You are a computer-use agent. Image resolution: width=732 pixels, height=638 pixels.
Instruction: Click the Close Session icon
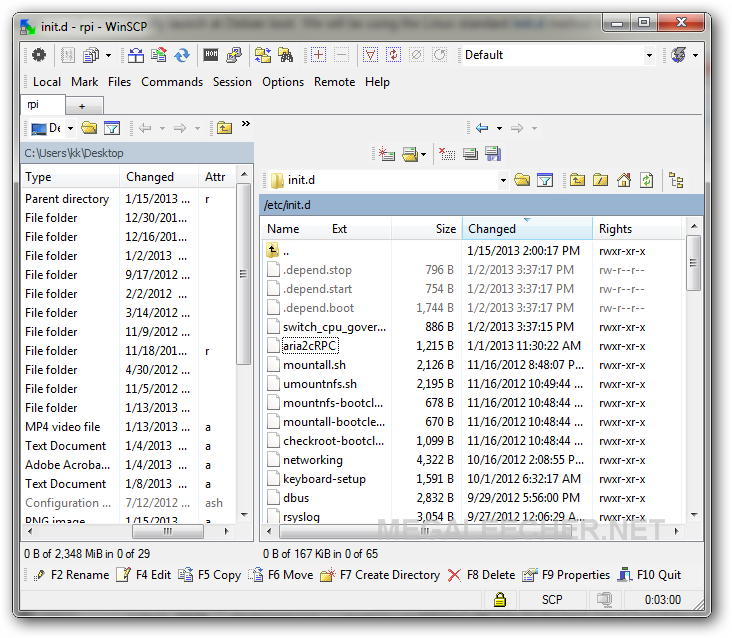click(447, 154)
